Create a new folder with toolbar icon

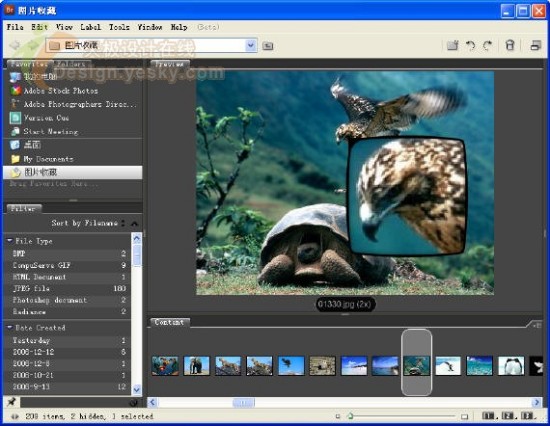452,45
